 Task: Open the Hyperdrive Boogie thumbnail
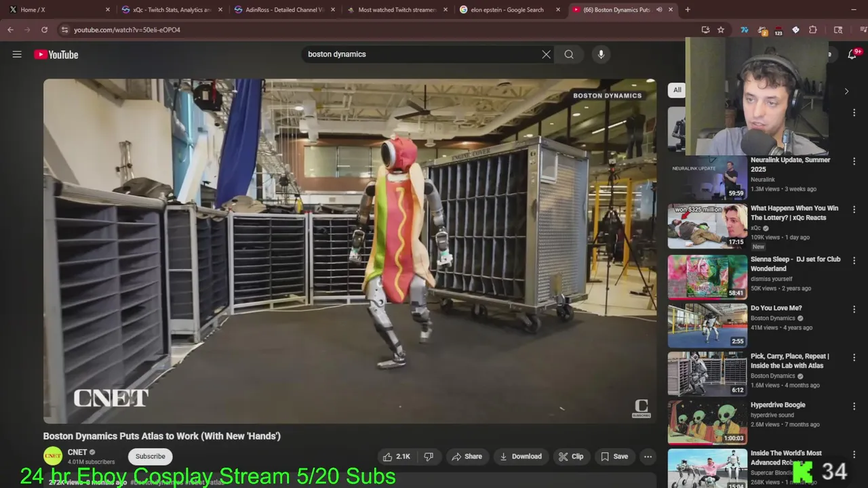click(707, 423)
